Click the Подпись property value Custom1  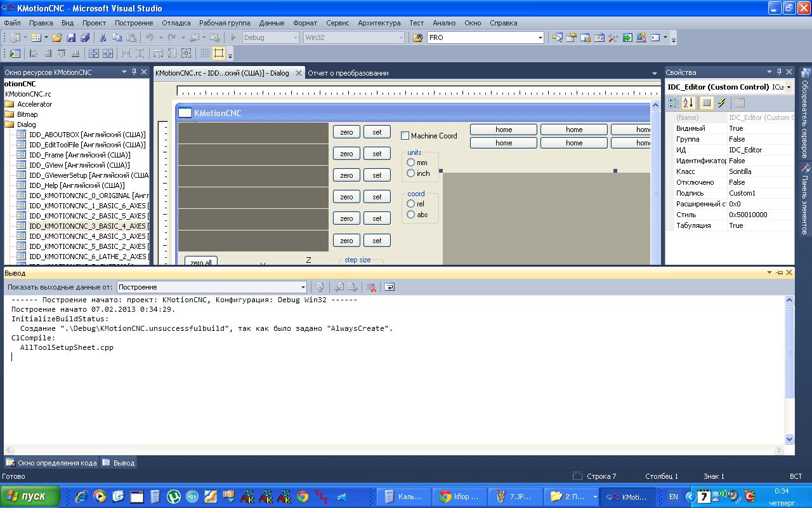coord(760,193)
